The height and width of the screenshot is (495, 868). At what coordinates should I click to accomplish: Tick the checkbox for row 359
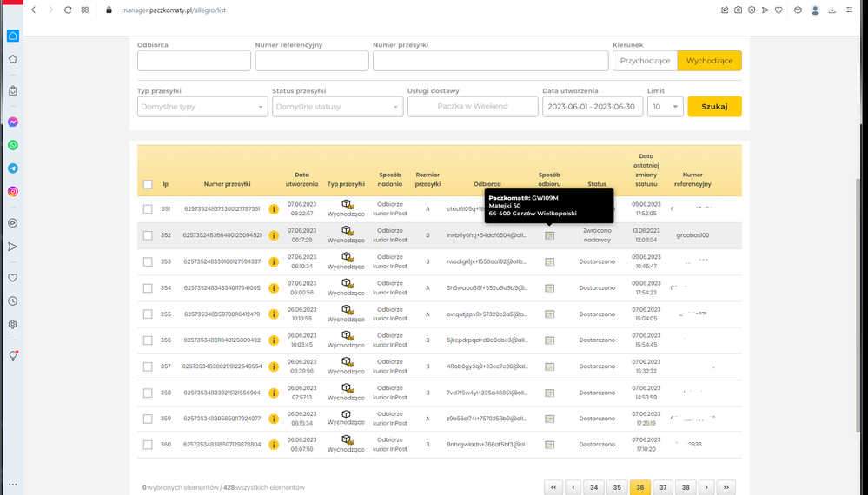(x=148, y=419)
